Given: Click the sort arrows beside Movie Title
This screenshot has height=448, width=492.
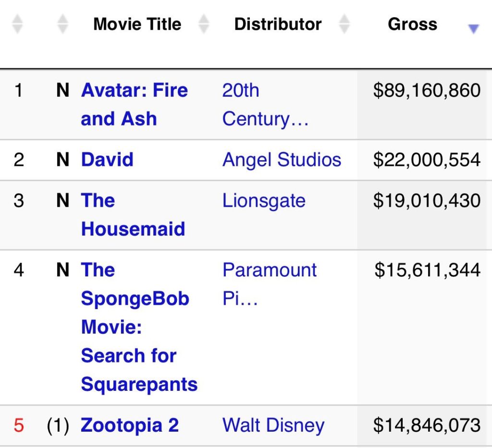Looking at the screenshot, I should click(x=204, y=24).
